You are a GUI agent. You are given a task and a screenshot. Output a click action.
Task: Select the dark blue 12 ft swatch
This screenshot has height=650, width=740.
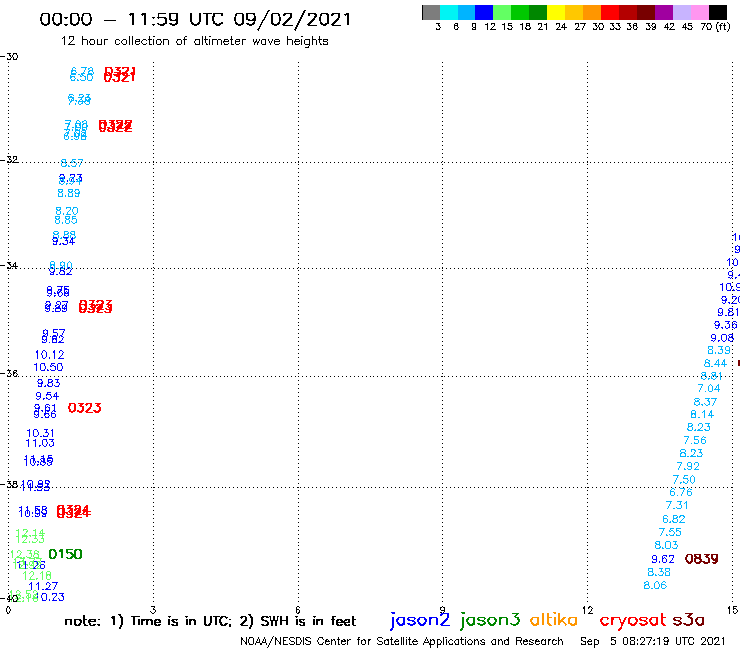pyautogui.click(x=484, y=12)
